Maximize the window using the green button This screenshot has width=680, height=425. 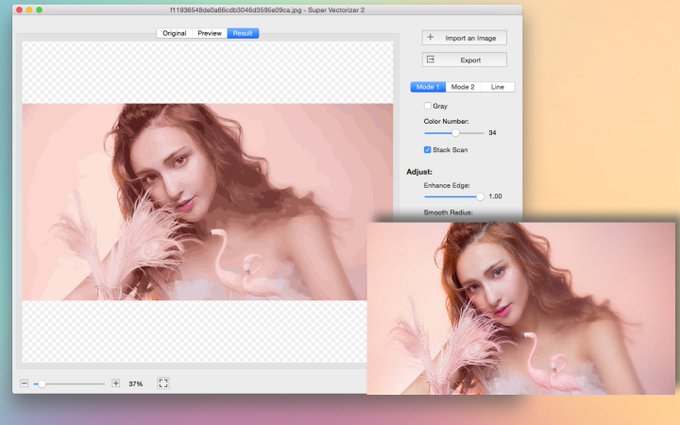(x=39, y=10)
